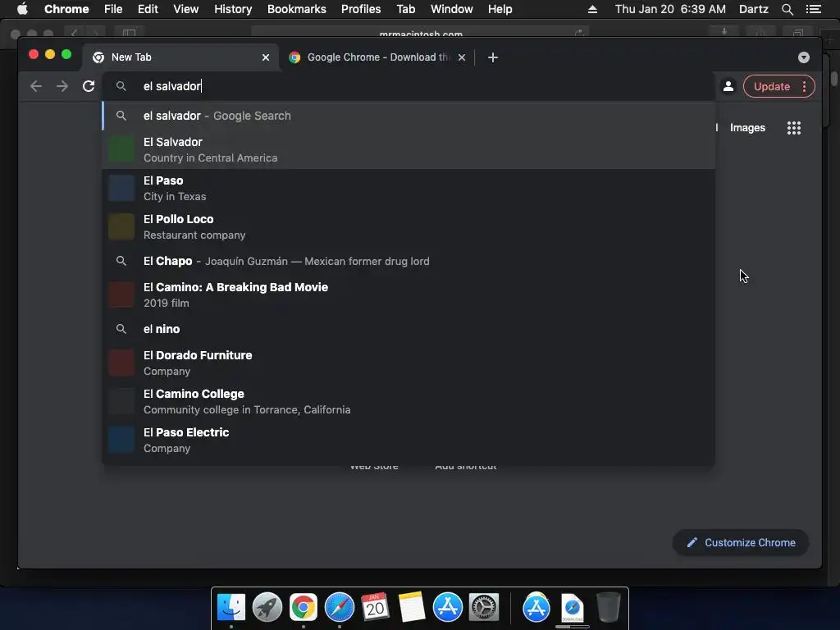The image size is (840, 630).
Task: Open the Window menu
Action: 452,9
